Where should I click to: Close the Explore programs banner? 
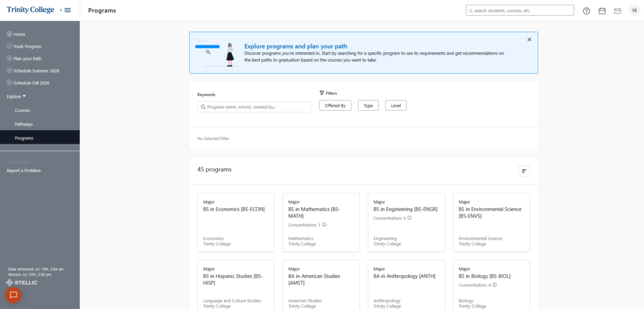[530, 40]
